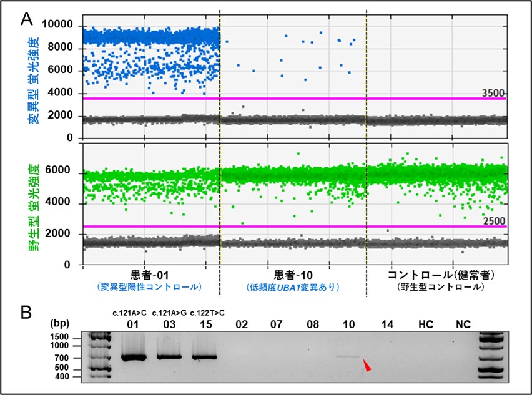Click the 低頻度UBA1変異あり blue caption
Image resolution: width=532 pixels, height=395 pixels.
(x=293, y=288)
